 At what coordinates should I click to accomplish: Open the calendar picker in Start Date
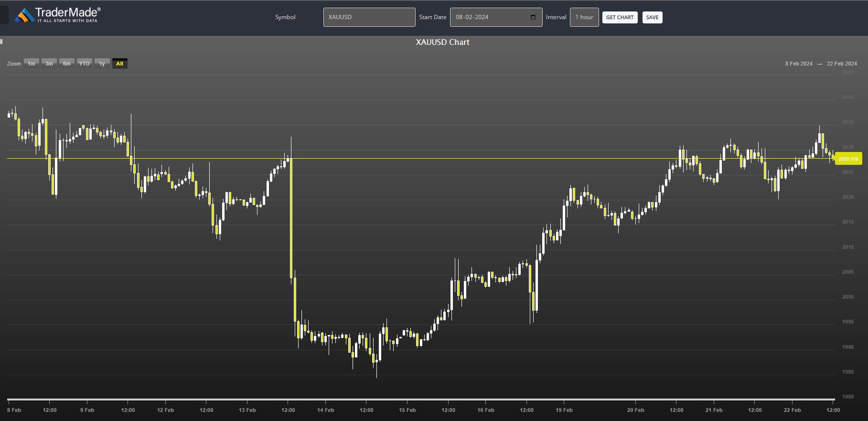click(x=533, y=17)
